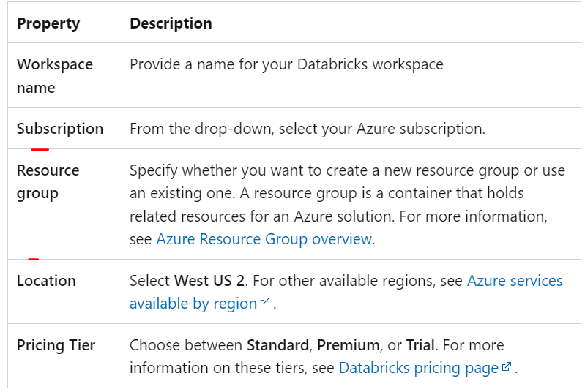This screenshot has width=585, height=392.
Task: Click external-link icon after "available by region"
Action: 266,303
